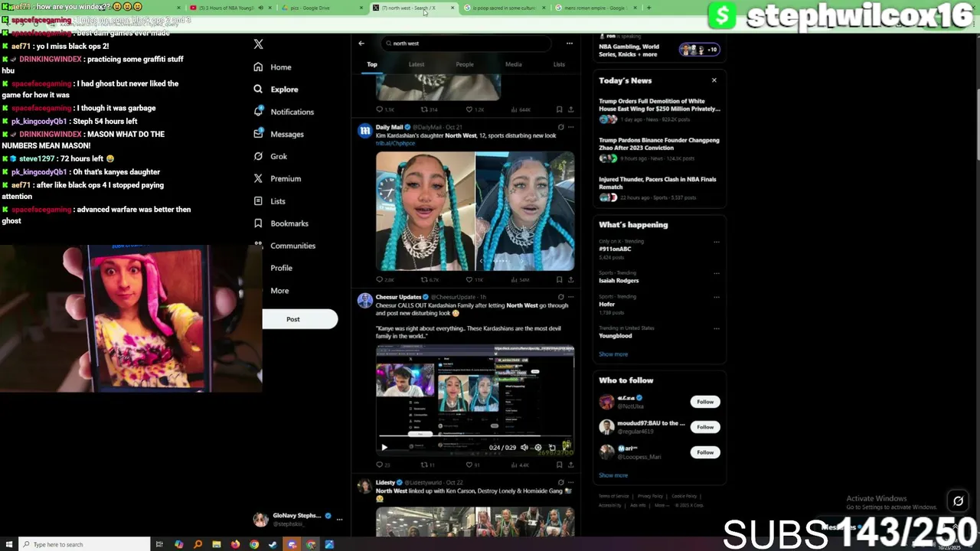Open the Firefox icon in the taskbar
Image resolution: width=980 pixels, height=551 pixels.
[x=235, y=544]
